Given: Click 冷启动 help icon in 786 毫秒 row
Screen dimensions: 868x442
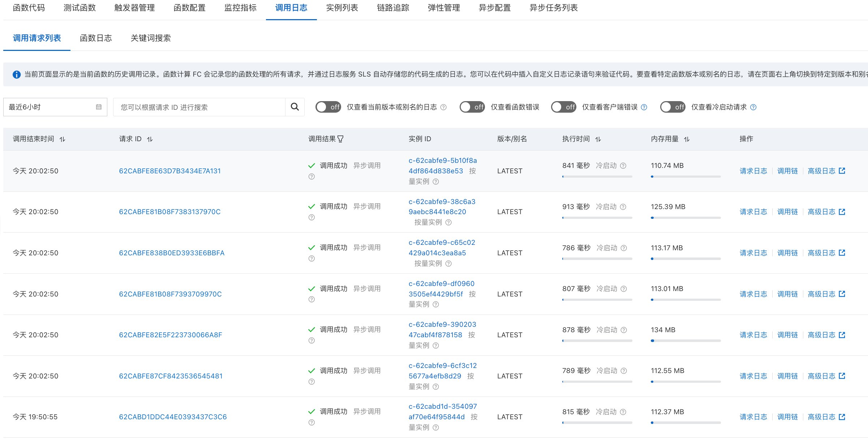Looking at the screenshot, I should pyautogui.click(x=624, y=248).
